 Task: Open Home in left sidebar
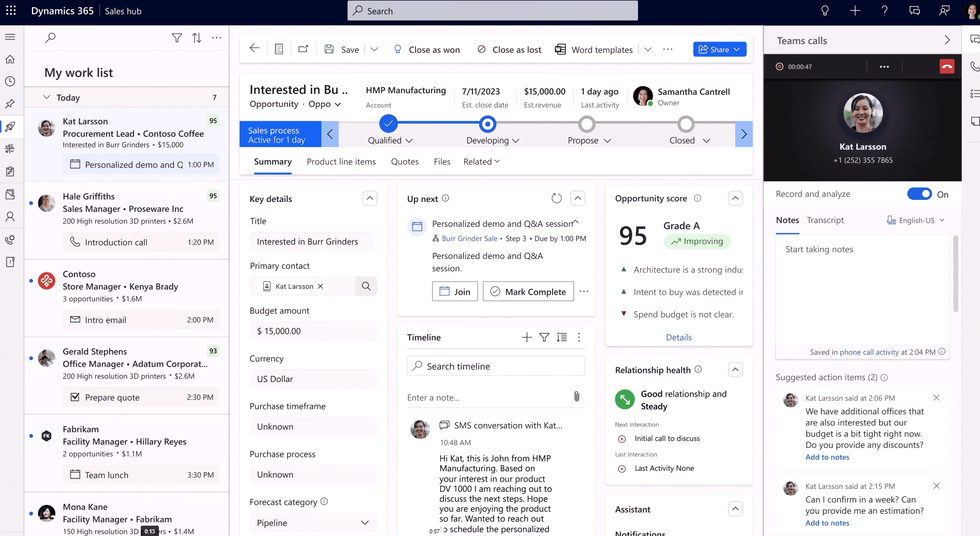[x=10, y=60]
